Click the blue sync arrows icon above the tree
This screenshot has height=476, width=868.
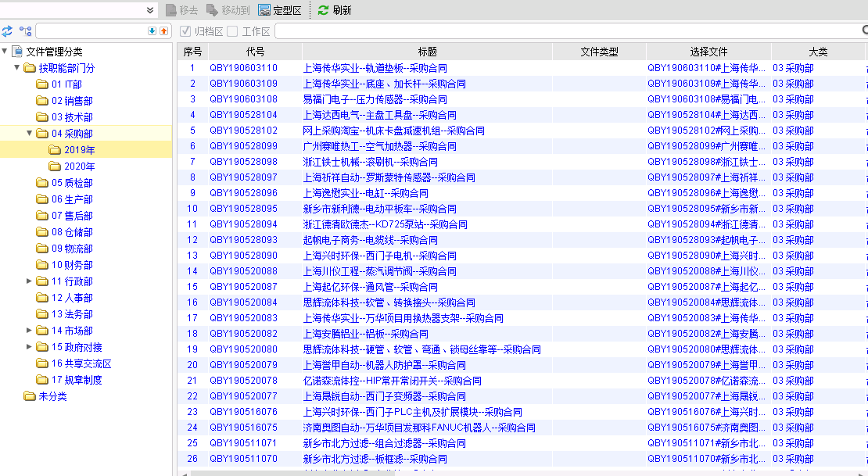tap(7, 31)
